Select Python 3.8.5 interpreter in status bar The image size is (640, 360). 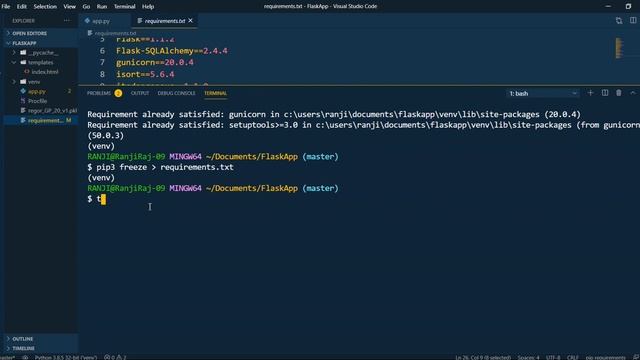click(x=66, y=357)
